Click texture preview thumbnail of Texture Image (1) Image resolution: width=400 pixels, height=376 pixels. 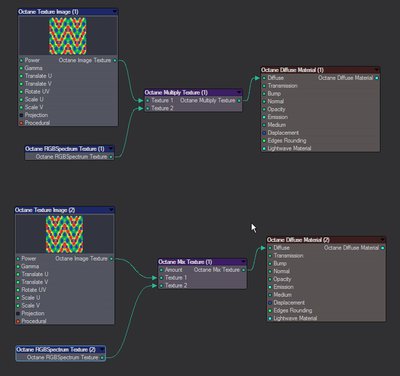tap(68, 36)
